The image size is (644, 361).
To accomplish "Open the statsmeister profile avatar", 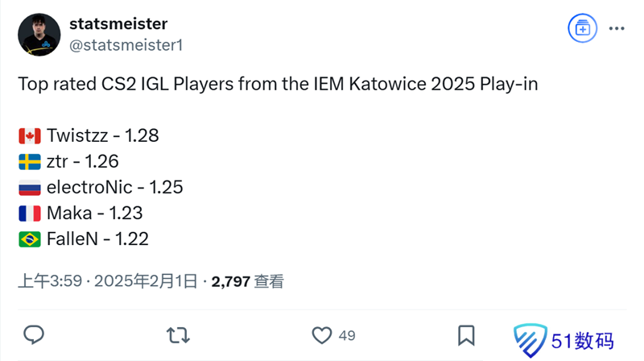I will point(39,35).
